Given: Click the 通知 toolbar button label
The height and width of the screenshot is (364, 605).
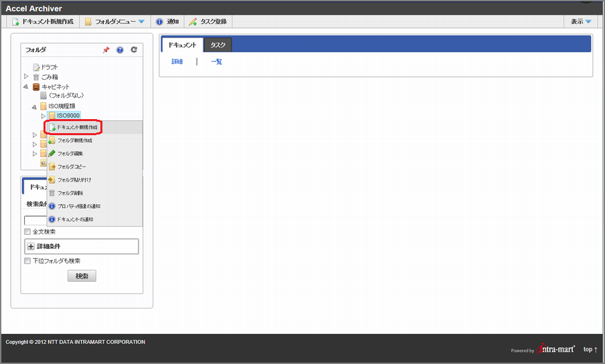Looking at the screenshot, I should pyautogui.click(x=173, y=21).
